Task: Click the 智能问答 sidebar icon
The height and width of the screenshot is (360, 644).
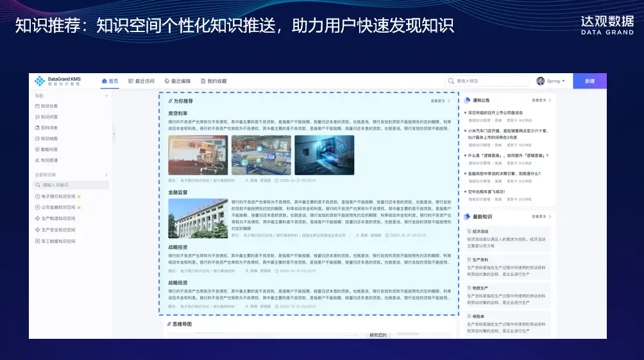Action: click(37, 150)
